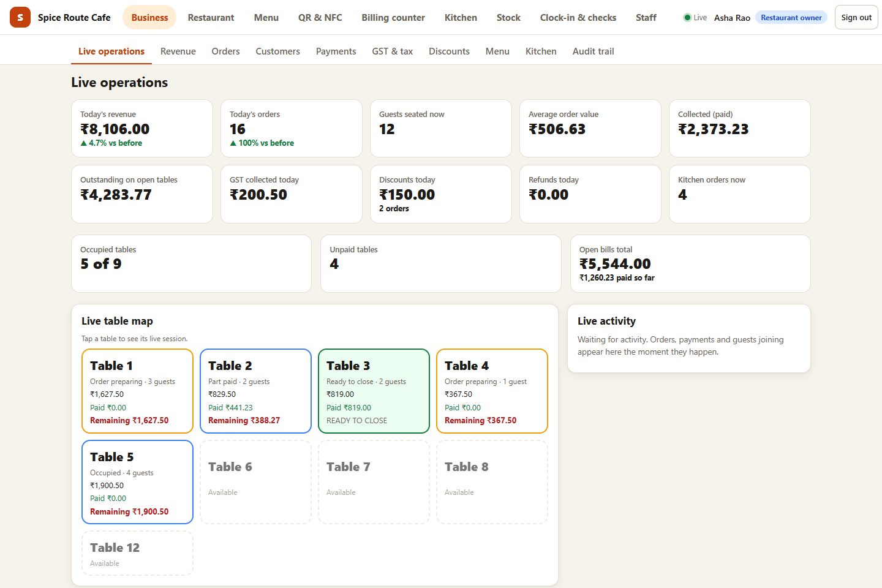The image size is (882, 588).
Task: Click the "5 of 9" occupied tables value
Action: [100, 264]
